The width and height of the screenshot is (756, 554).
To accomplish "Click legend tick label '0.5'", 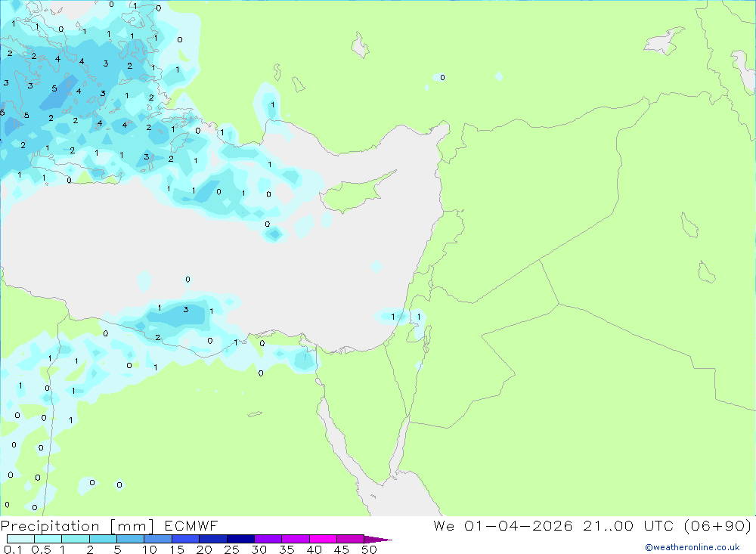I will (x=41, y=549).
